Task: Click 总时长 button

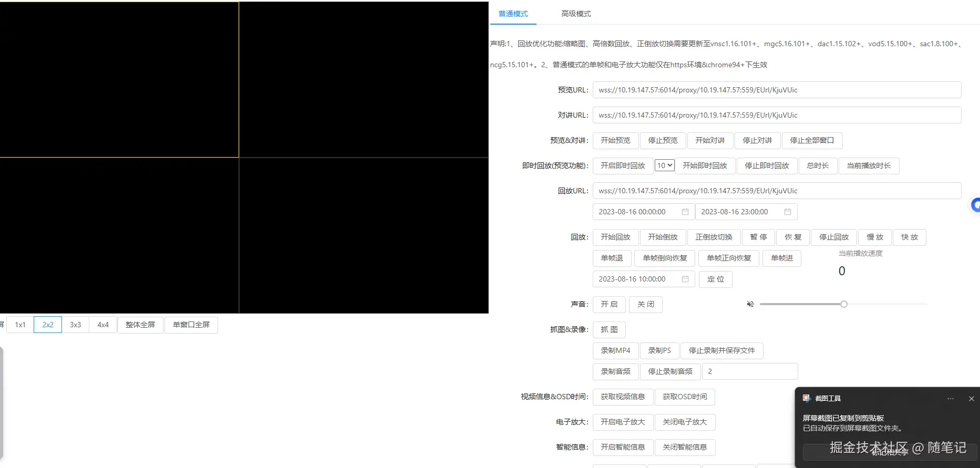Action: point(818,165)
